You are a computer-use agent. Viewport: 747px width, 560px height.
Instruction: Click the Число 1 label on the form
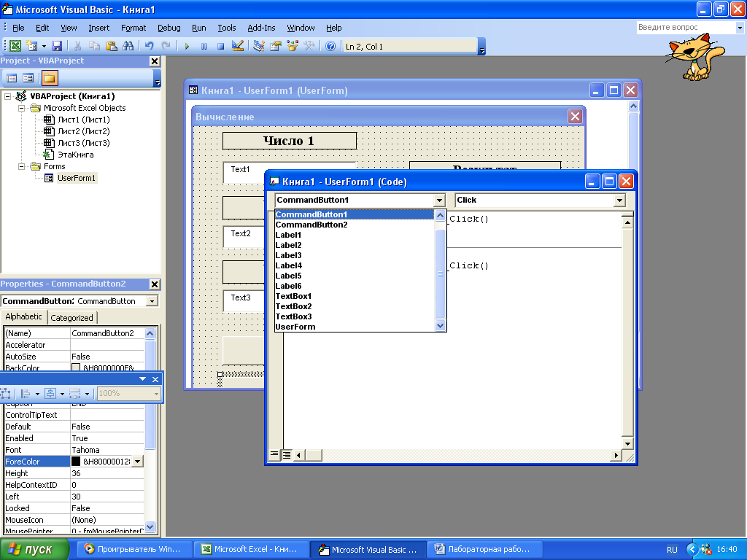click(289, 141)
